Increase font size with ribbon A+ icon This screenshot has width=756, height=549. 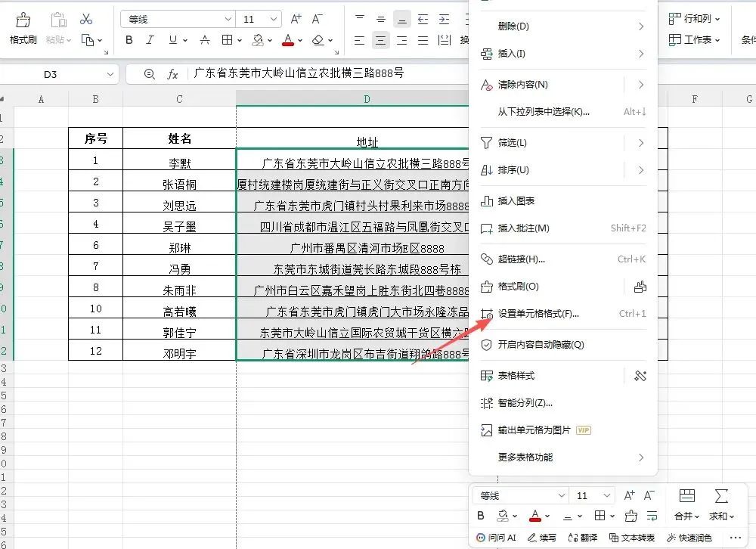(x=296, y=20)
